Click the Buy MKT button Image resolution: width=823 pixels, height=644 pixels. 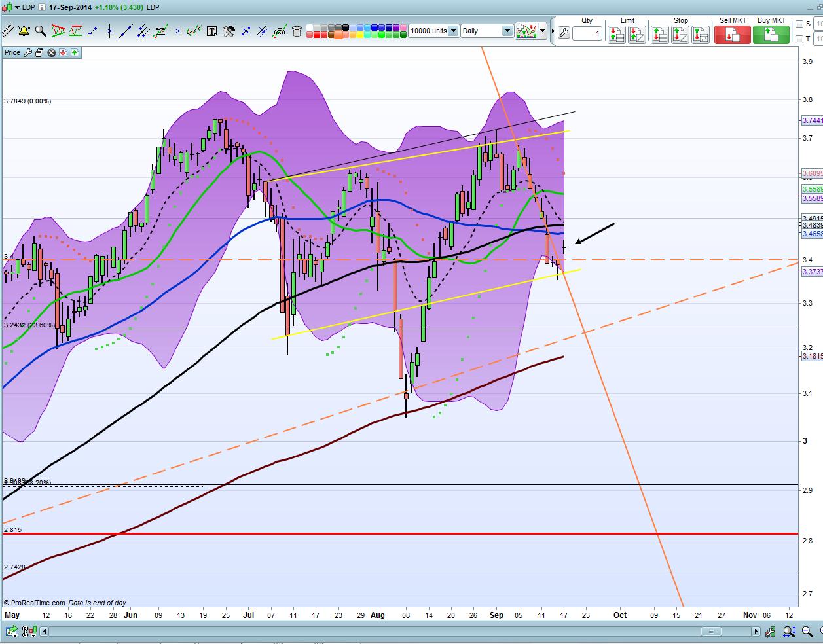[x=771, y=34]
